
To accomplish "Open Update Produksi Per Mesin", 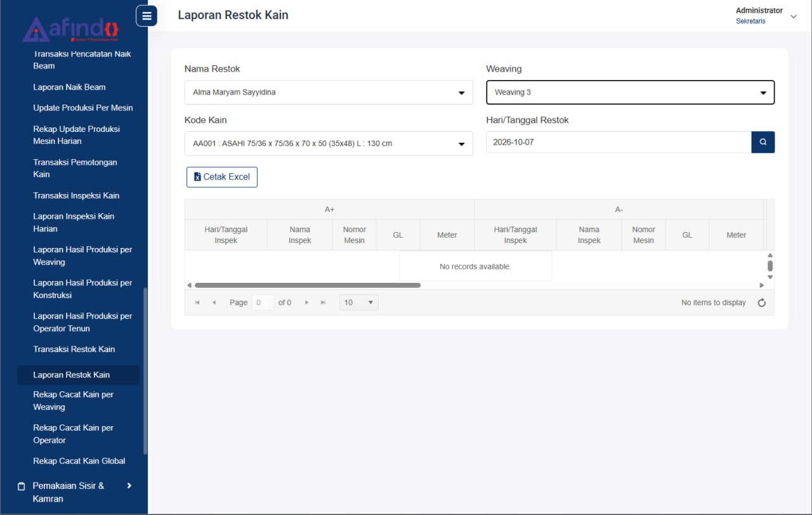I will [x=83, y=108].
